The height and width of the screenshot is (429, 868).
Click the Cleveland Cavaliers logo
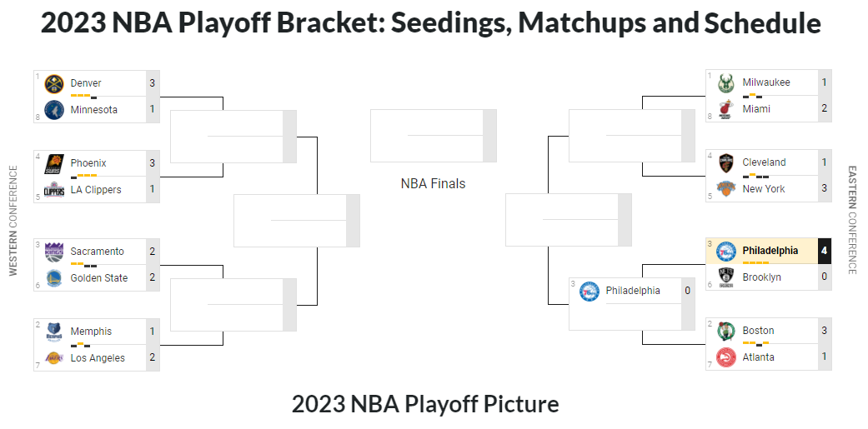tap(726, 162)
